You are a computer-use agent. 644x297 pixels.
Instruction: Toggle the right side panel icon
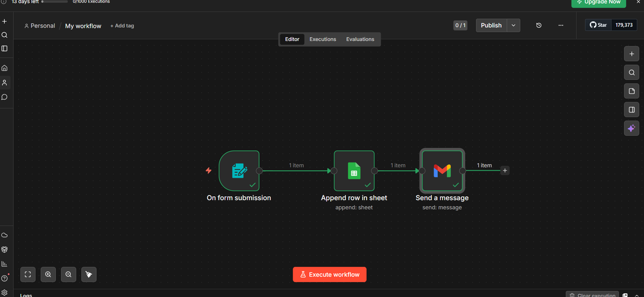[x=632, y=110]
